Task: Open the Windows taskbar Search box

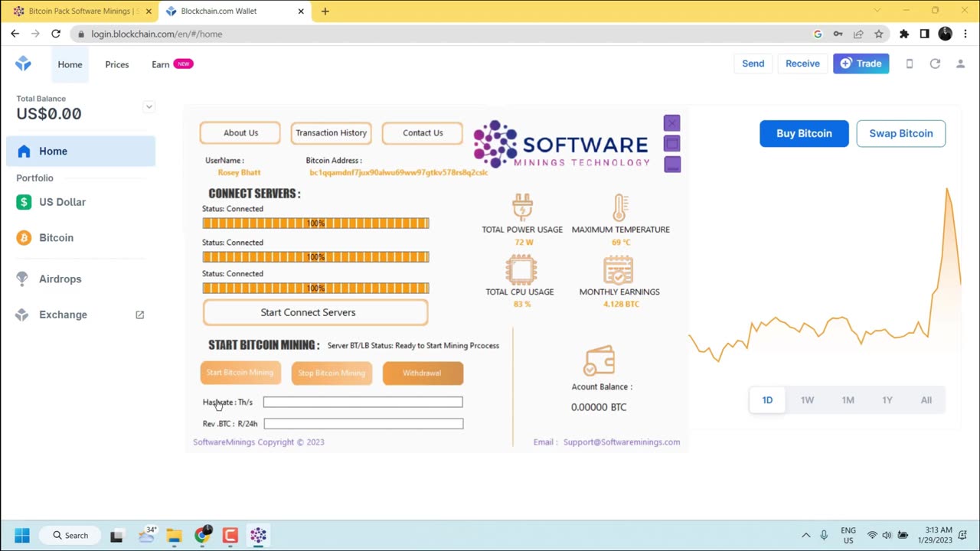Action: point(70,535)
